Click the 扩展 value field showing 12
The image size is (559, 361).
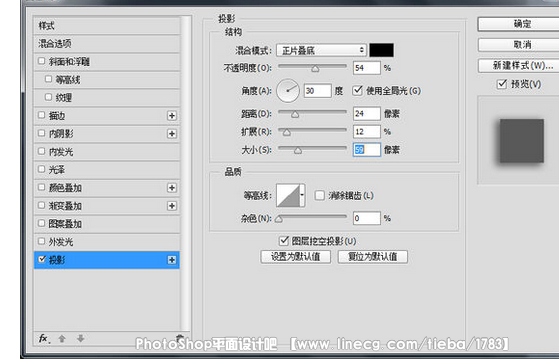367,131
